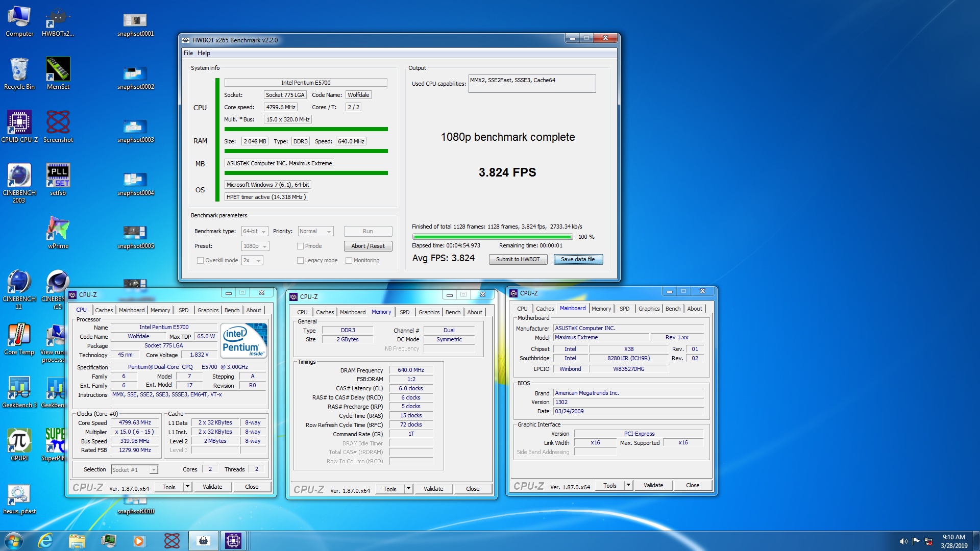The height and width of the screenshot is (551, 980).
Task: Click the Intel Pentium inside logo
Action: [x=243, y=341]
